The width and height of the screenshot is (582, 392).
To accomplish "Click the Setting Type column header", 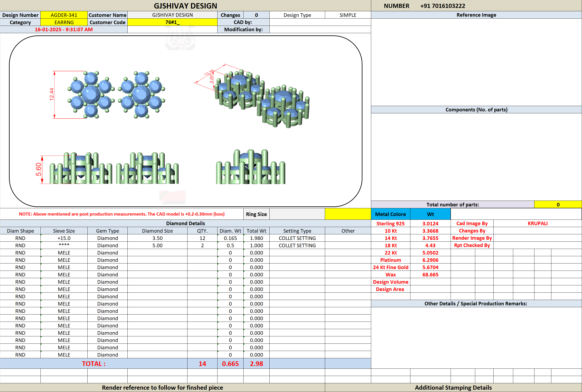I will point(297,231).
